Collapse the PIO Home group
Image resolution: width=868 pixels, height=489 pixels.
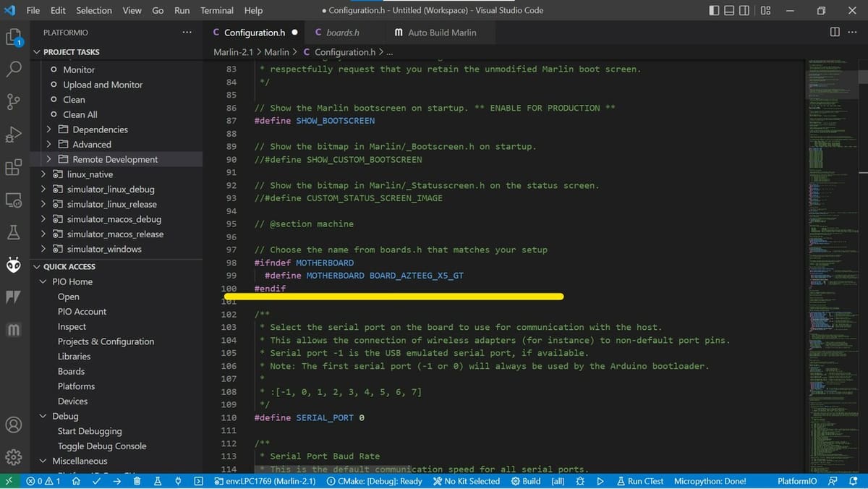(x=43, y=282)
